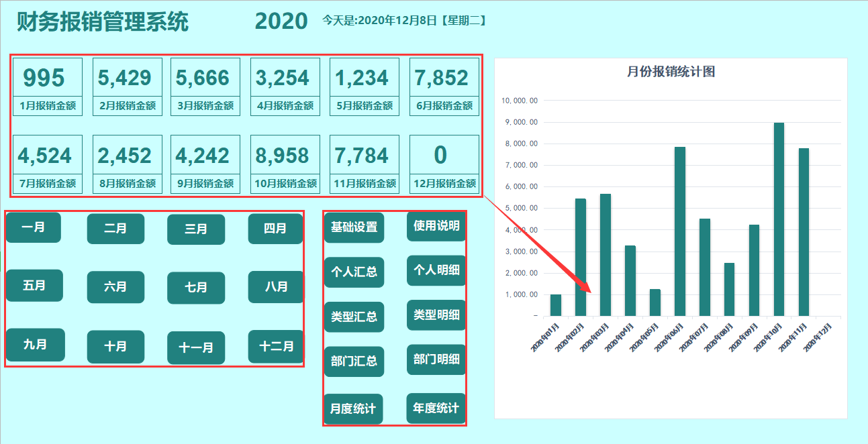Open the 一月 month button
The height and width of the screenshot is (444, 868).
point(34,227)
